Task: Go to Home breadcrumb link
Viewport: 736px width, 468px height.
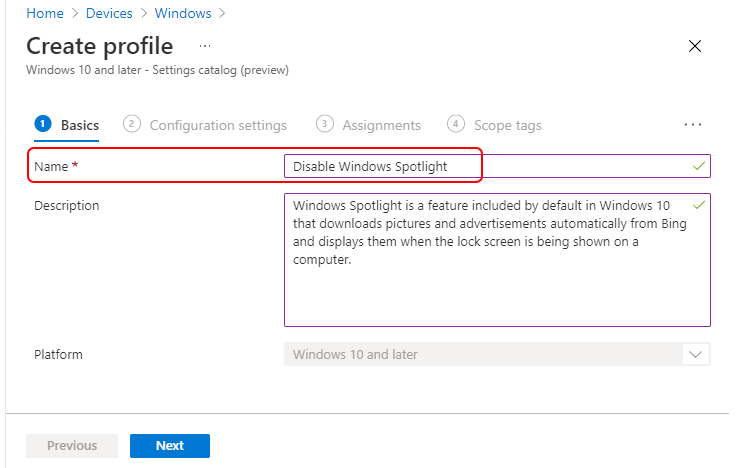Action: click(45, 13)
